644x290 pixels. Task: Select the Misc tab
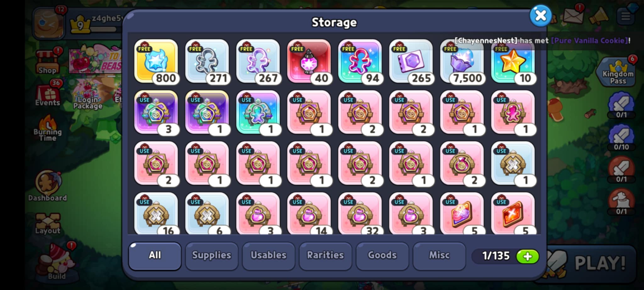439,256
